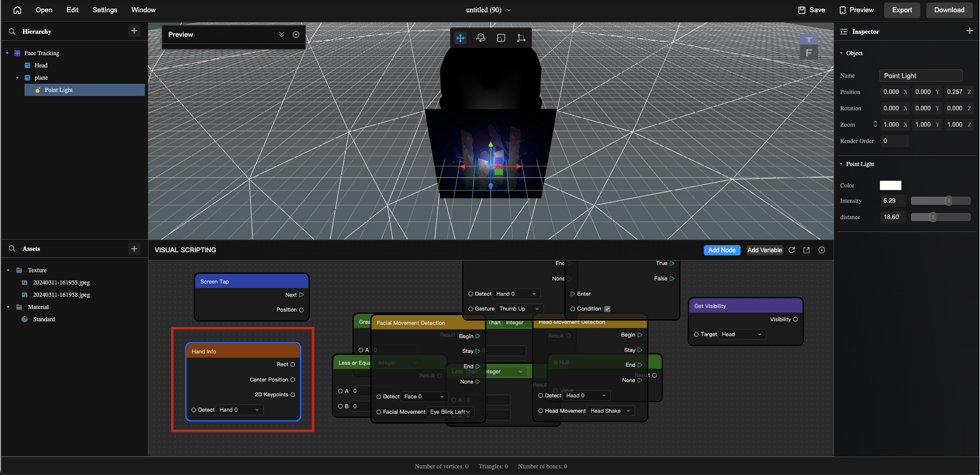This screenshot has height=475, width=980.
Task: Click the Download button
Action: [x=949, y=10]
